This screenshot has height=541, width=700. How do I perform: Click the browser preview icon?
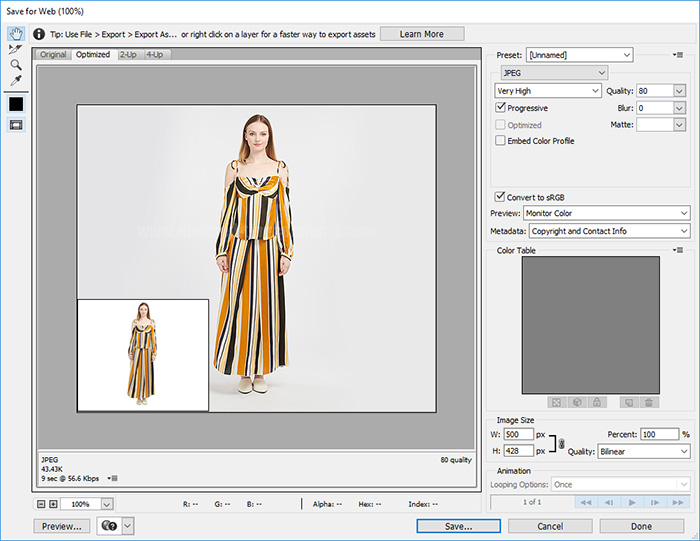pyautogui.click(x=109, y=526)
